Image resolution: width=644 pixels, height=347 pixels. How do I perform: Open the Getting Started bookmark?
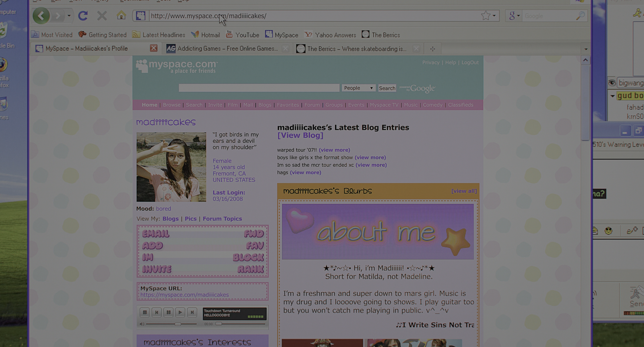(x=102, y=35)
